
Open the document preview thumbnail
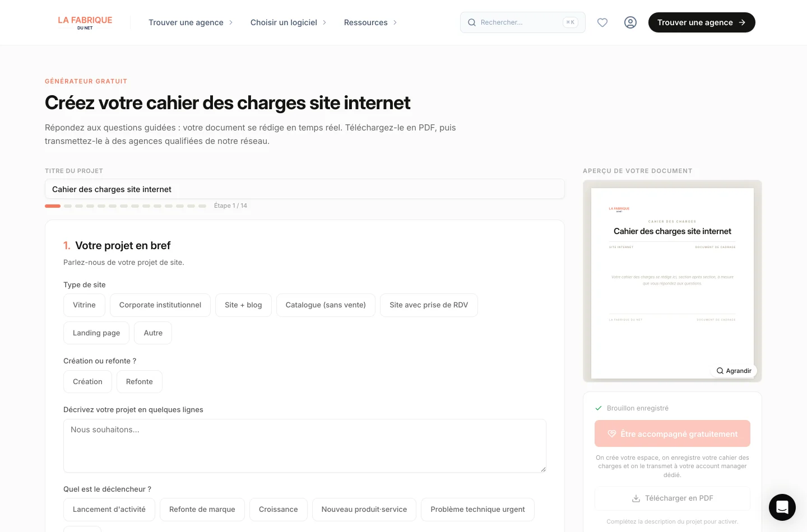pyautogui.click(x=672, y=281)
